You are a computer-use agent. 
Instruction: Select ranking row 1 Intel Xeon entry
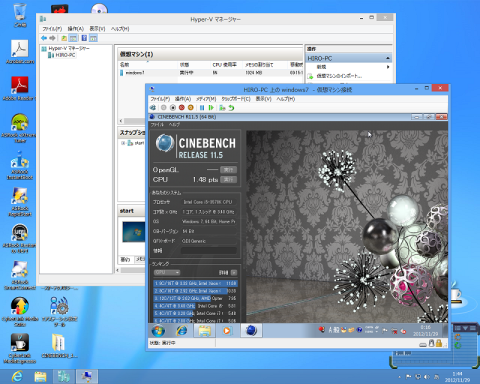(x=195, y=283)
